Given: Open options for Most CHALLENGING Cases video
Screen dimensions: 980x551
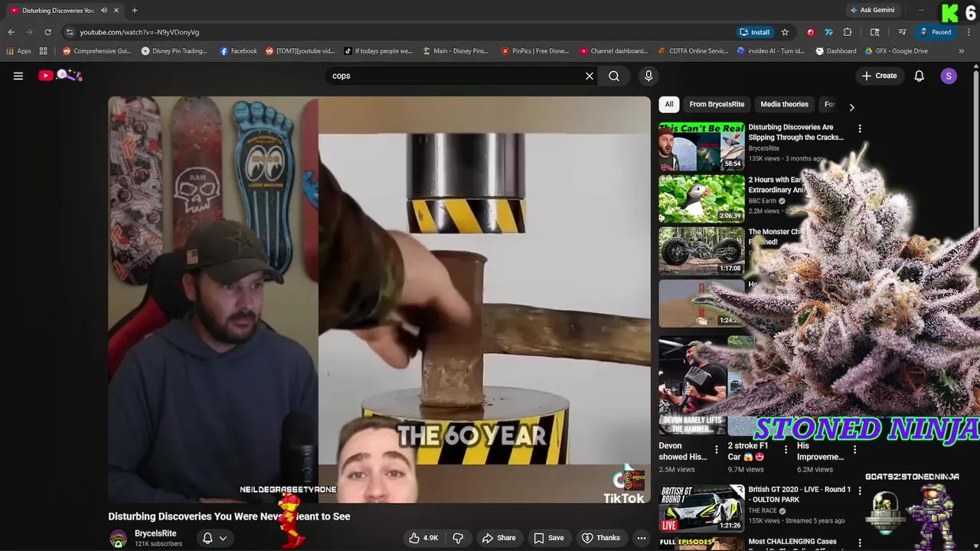Looking at the screenshot, I should coord(860,543).
